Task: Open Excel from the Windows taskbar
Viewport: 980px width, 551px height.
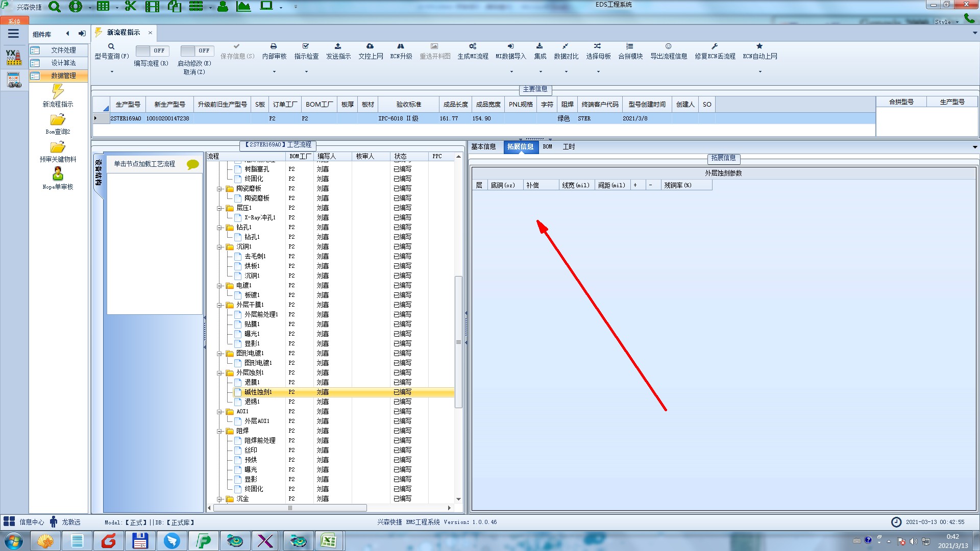Action: (x=328, y=541)
